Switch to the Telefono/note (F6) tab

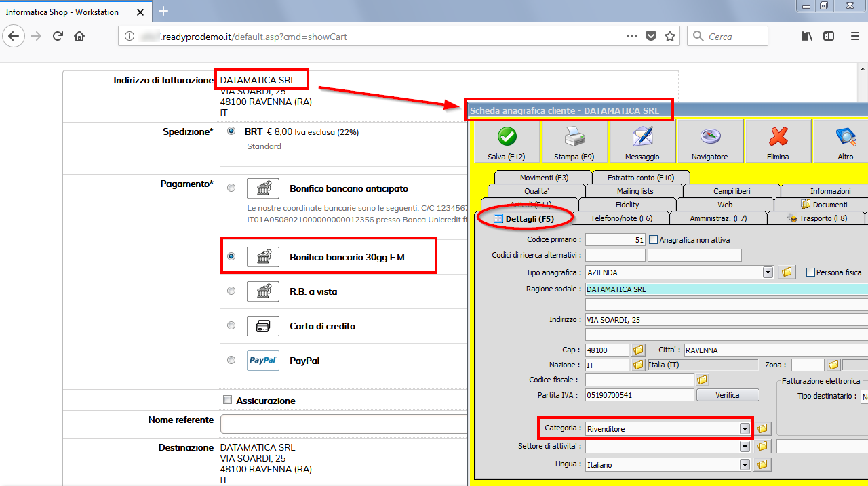(621, 219)
